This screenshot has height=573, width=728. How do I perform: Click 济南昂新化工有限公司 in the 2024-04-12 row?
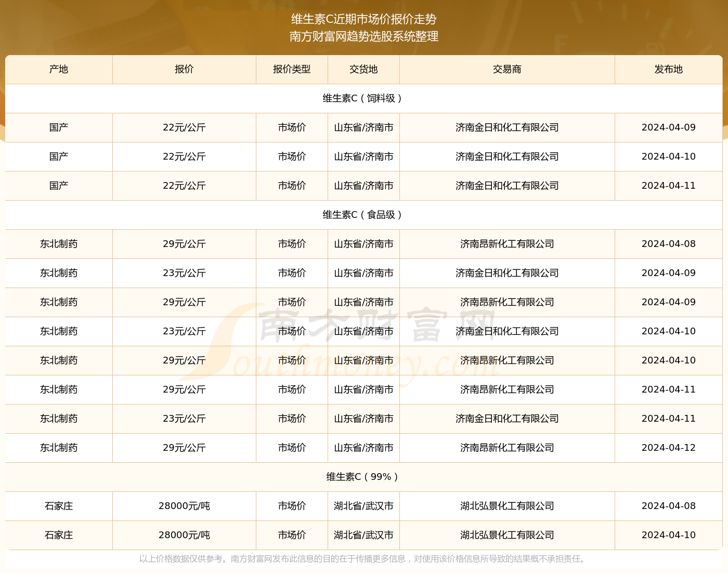[x=507, y=448]
